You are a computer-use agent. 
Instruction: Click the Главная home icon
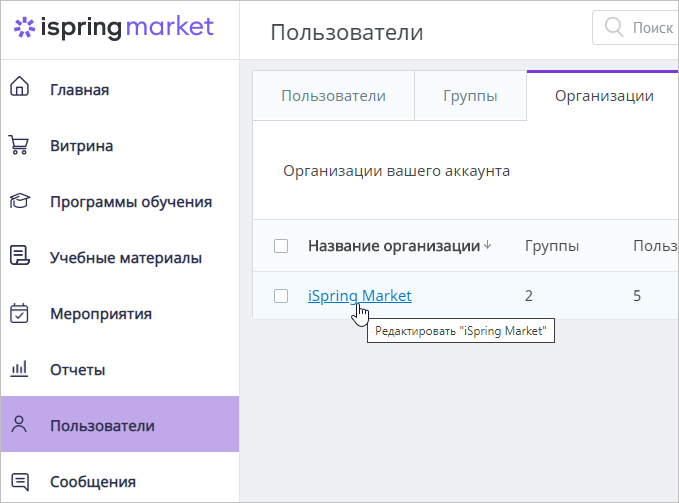[x=19, y=86]
